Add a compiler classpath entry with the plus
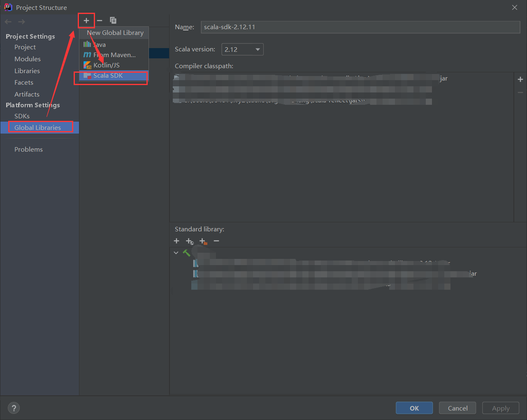 (x=520, y=79)
